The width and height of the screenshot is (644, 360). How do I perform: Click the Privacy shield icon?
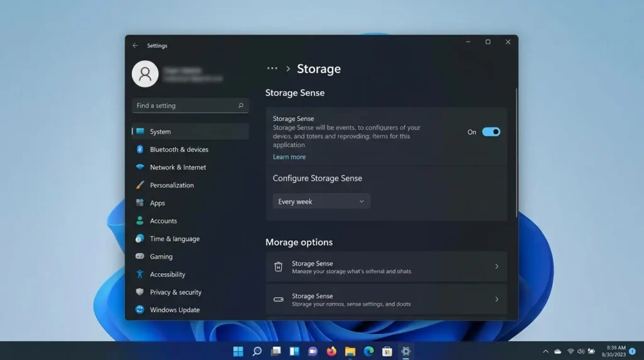[x=140, y=292]
